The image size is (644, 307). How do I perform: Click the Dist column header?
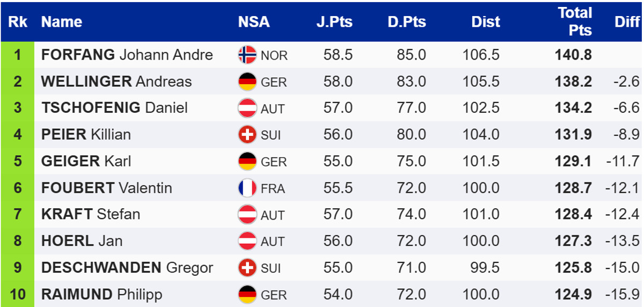(485, 22)
